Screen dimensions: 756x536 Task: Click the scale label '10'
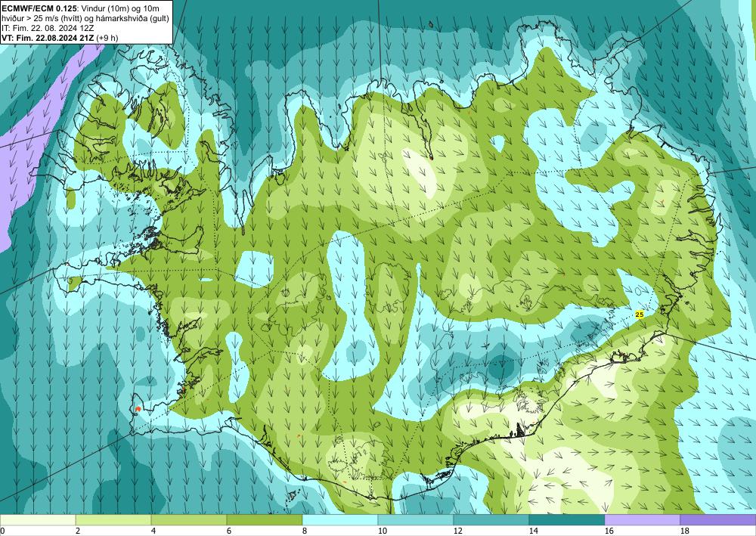[382, 531]
